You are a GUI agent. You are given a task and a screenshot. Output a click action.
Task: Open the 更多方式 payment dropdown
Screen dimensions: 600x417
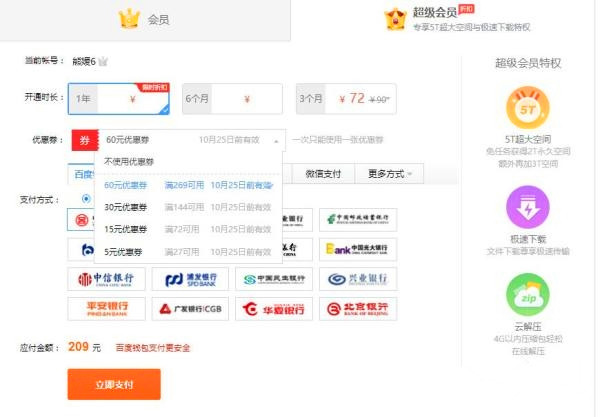[390, 174]
